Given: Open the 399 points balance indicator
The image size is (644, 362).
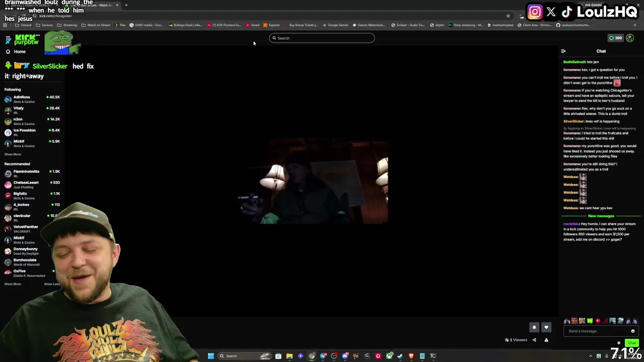Looking at the screenshot, I should pos(615,38).
